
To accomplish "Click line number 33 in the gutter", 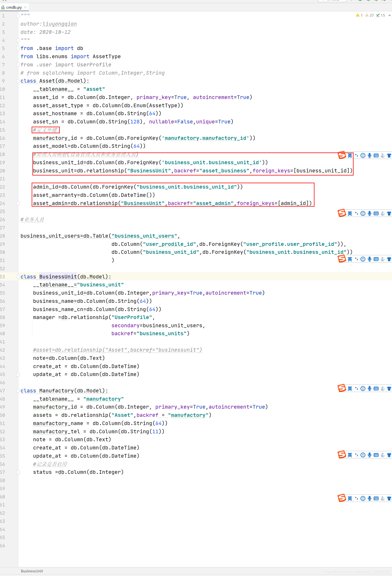I will coord(2,277).
